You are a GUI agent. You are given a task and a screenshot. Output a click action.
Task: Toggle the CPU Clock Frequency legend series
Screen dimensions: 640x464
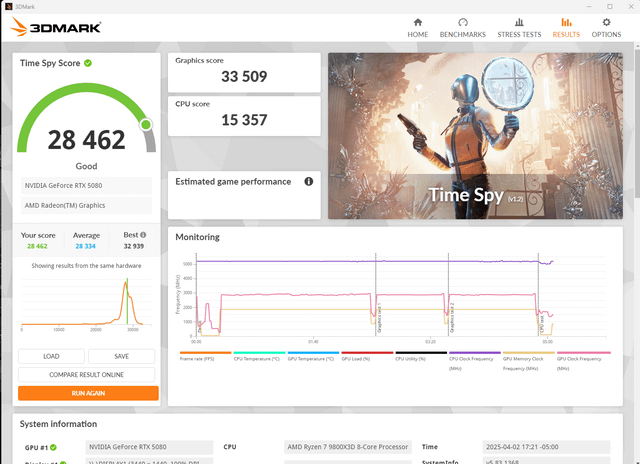pos(473,358)
